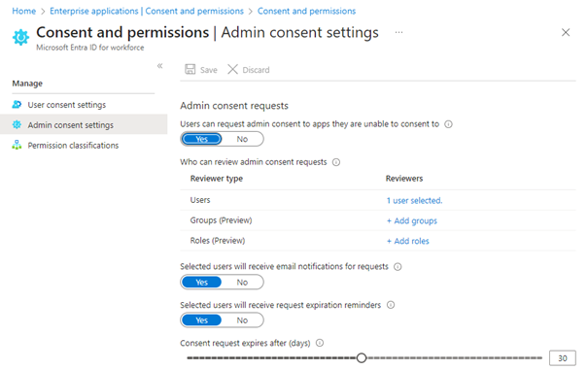The image size is (588, 370).
Task: Click the Admin consent settings gear icon
Action: tap(17, 125)
